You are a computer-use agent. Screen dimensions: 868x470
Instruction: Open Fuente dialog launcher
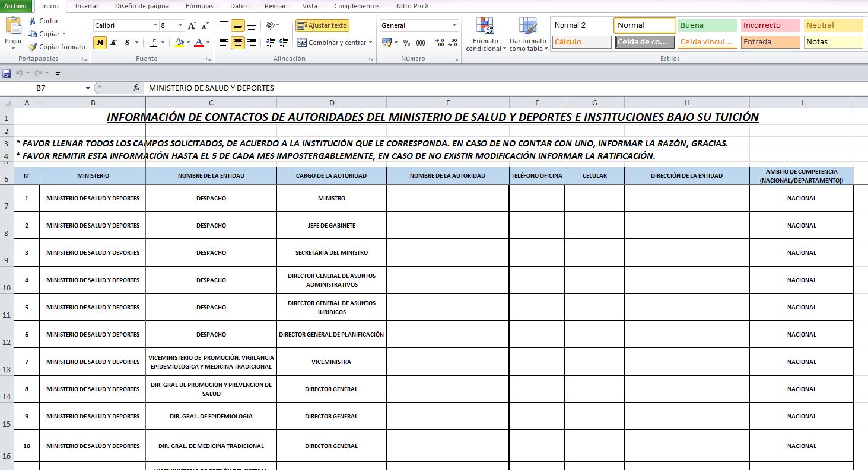tap(208, 59)
